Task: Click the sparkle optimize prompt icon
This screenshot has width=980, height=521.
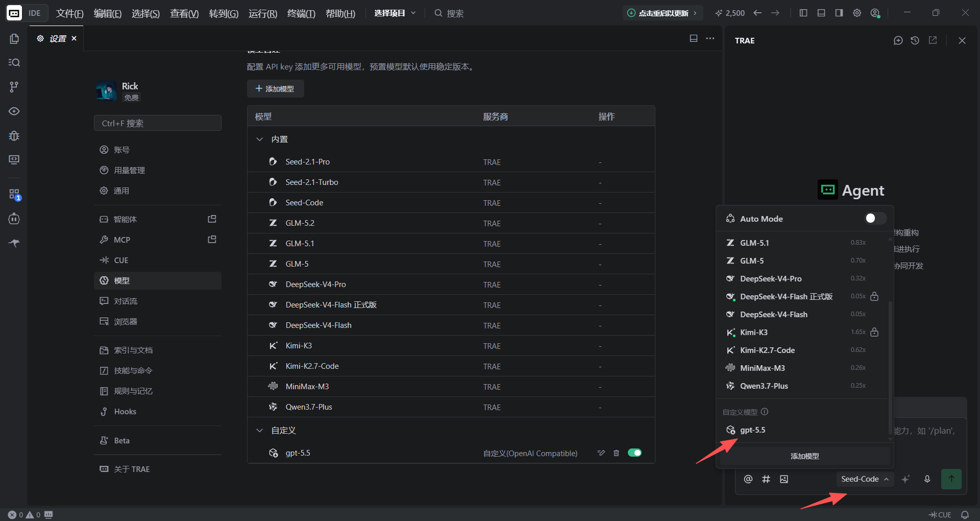Action: [906, 479]
